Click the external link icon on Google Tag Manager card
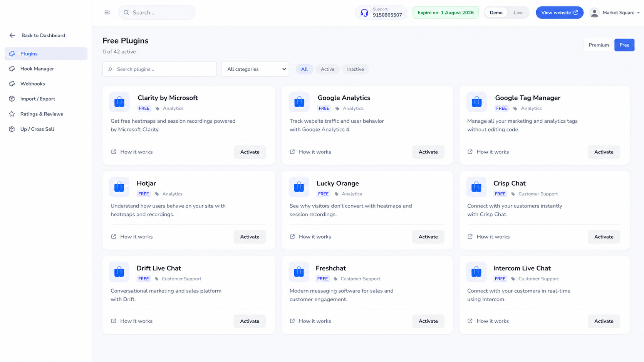Image resolution: width=644 pixels, height=362 pixels. point(470,152)
